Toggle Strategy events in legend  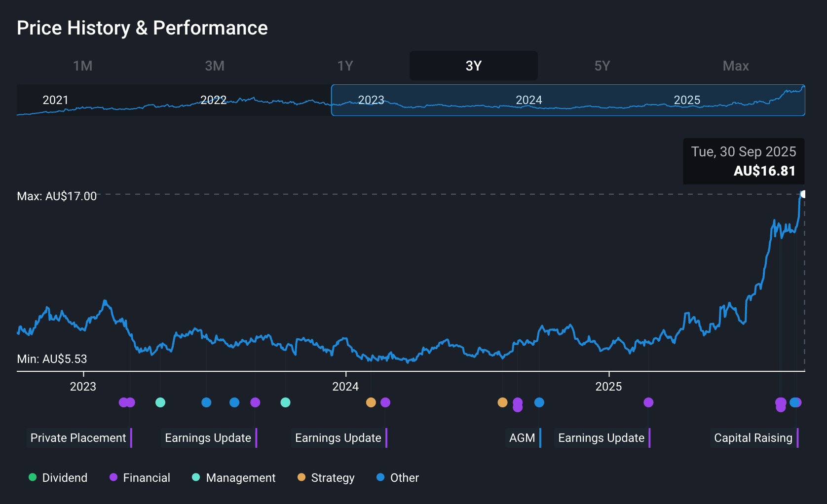click(x=326, y=477)
